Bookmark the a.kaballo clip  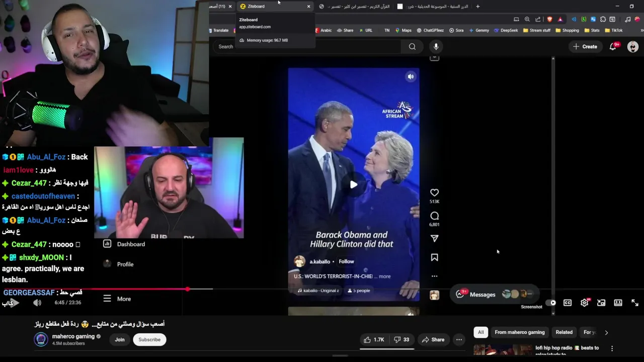[434, 257]
